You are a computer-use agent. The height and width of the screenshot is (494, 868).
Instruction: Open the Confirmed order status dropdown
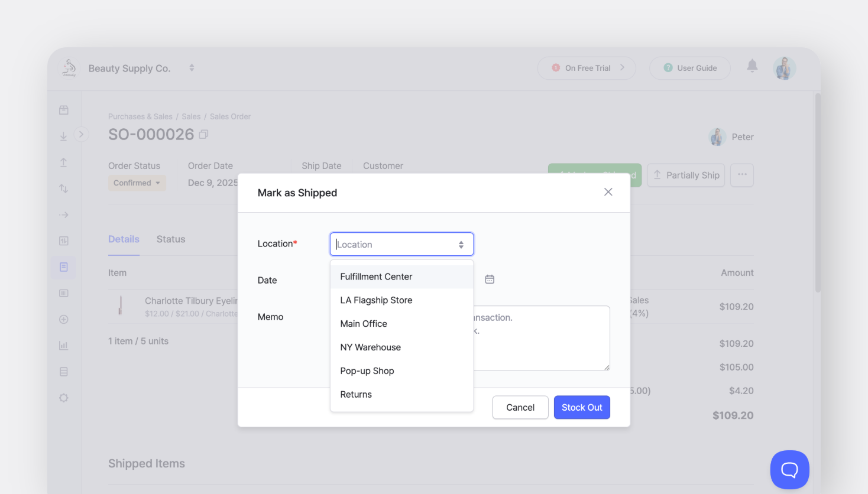(137, 183)
